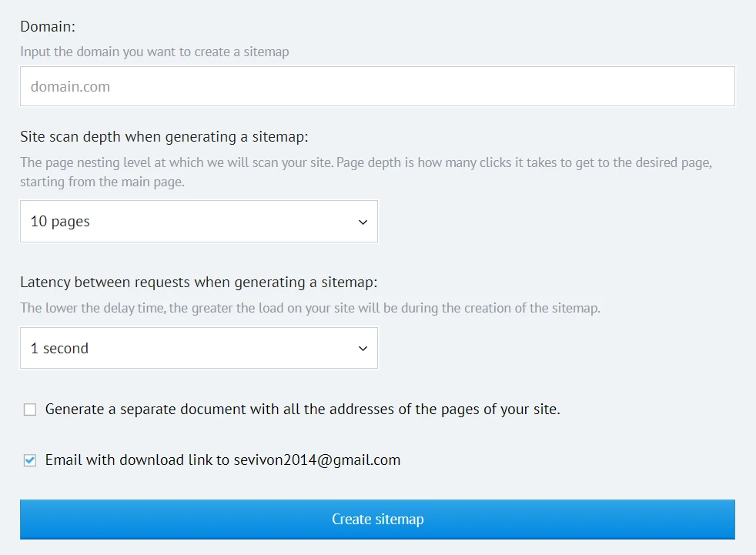Uncheck the email with download link option
This screenshot has width=756, height=555.
[30, 460]
